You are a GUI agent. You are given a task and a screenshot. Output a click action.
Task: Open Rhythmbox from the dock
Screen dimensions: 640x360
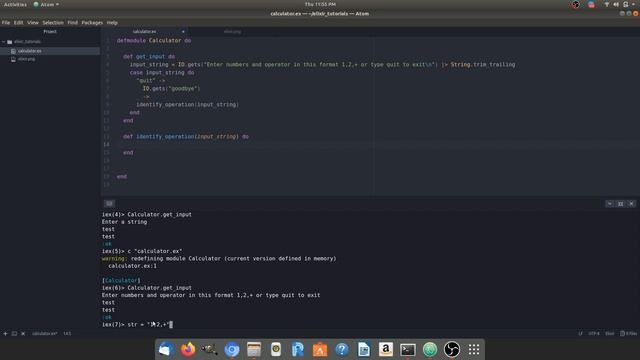tap(276, 349)
